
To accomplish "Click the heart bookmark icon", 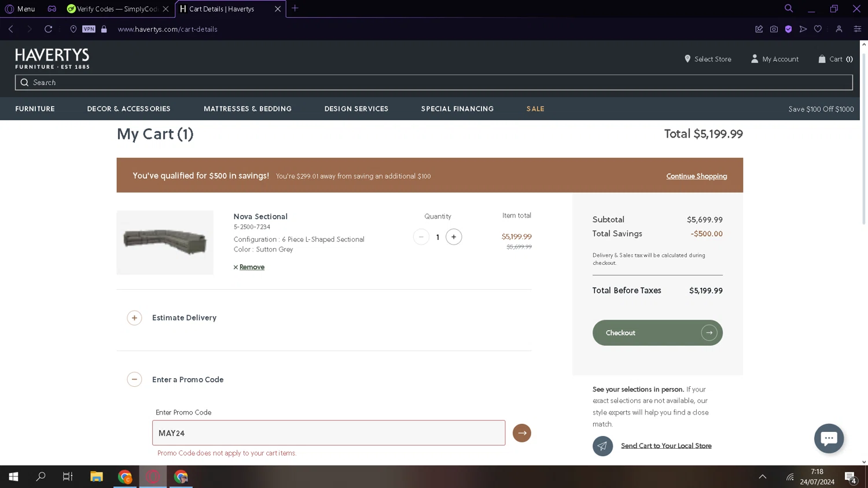I will point(818,29).
